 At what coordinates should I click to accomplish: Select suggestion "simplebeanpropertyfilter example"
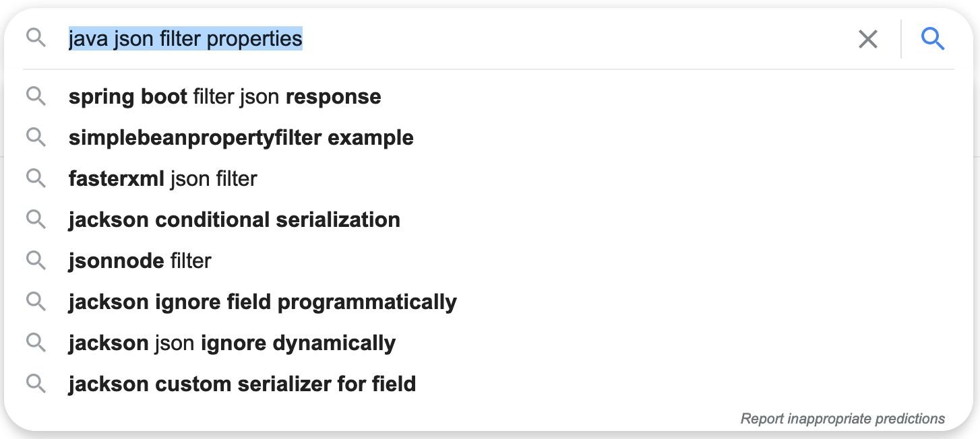(x=241, y=138)
